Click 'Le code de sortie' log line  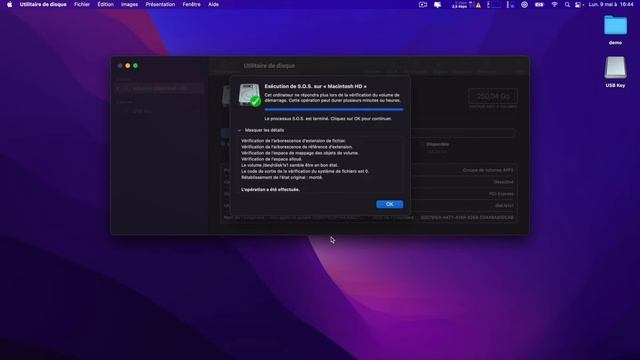point(305,171)
